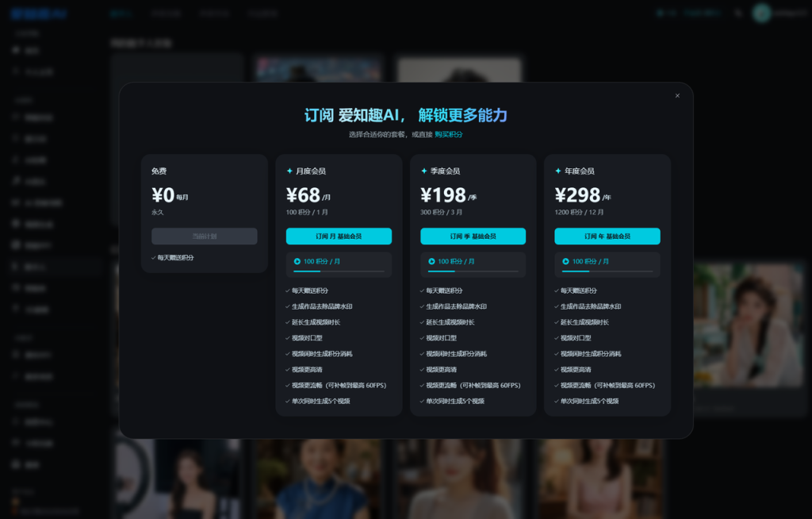
Task: Click the round credits icon in the ¥68 card
Action: click(x=297, y=262)
